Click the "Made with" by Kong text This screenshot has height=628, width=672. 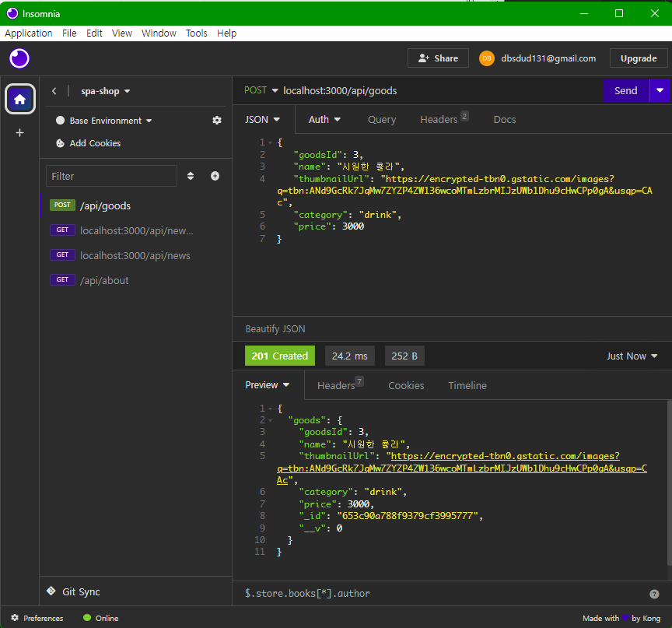[x=621, y=618]
